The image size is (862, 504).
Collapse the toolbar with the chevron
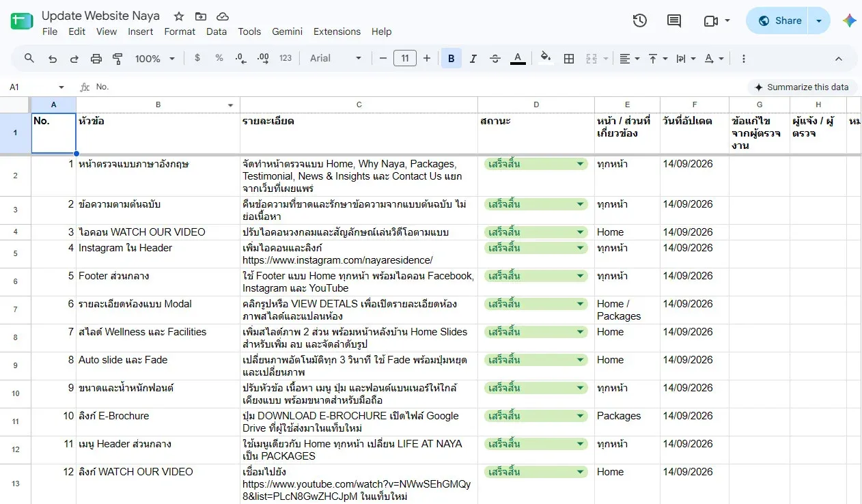tap(839, 59)
